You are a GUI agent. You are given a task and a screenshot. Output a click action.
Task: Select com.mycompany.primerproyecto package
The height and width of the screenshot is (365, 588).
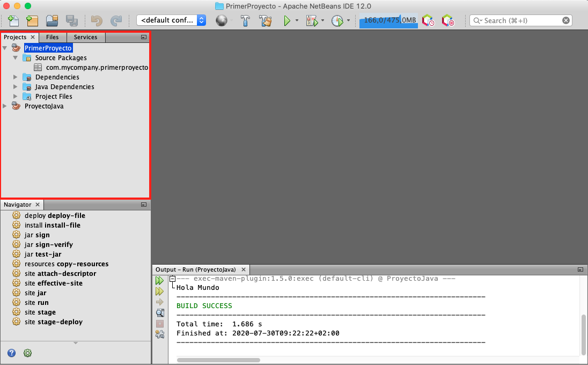[97, 68]
